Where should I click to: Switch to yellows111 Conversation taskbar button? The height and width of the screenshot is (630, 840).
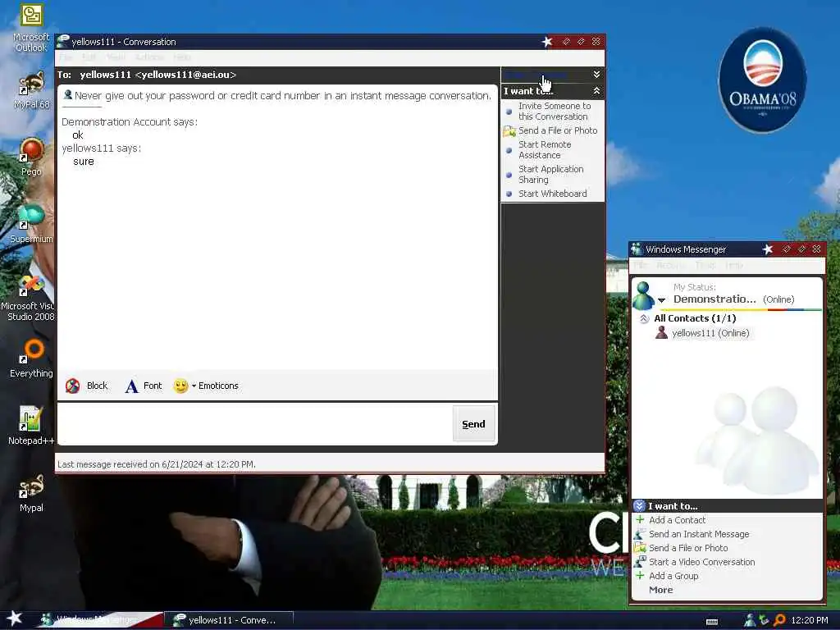pyautogui.click(x=229, y=620)
